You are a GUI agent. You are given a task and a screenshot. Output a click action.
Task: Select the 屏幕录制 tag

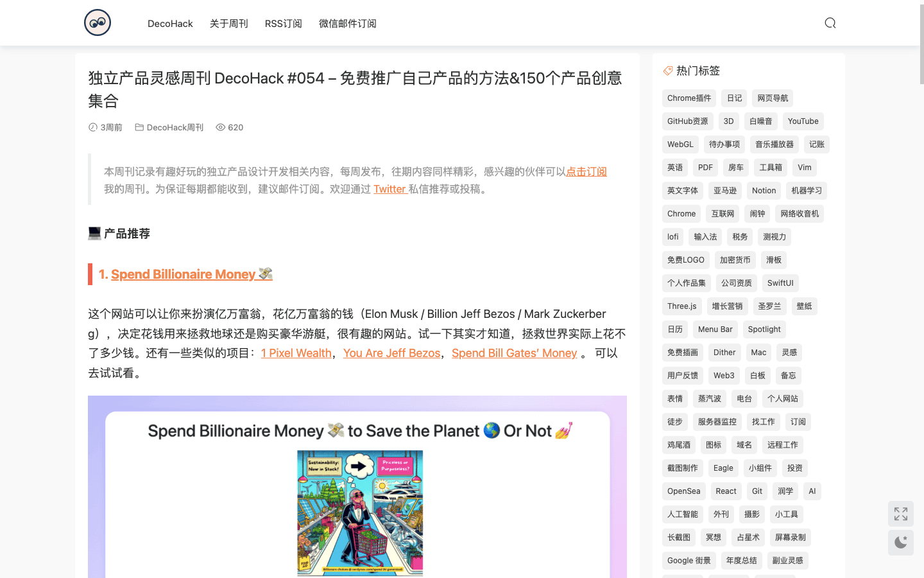pyautogui.click(x=791, y=538)
